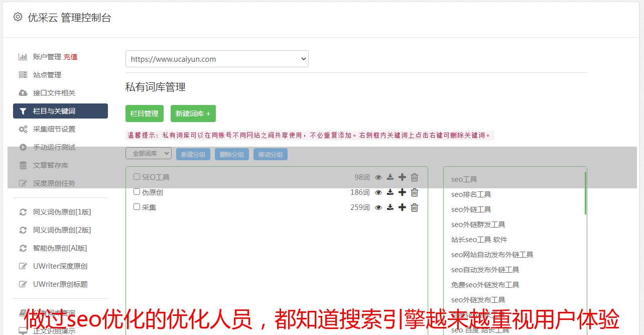Click the gear icon beside 优采云 管理控制台
The height and width of the screenshot is (335, 644).
coord(18,17)
